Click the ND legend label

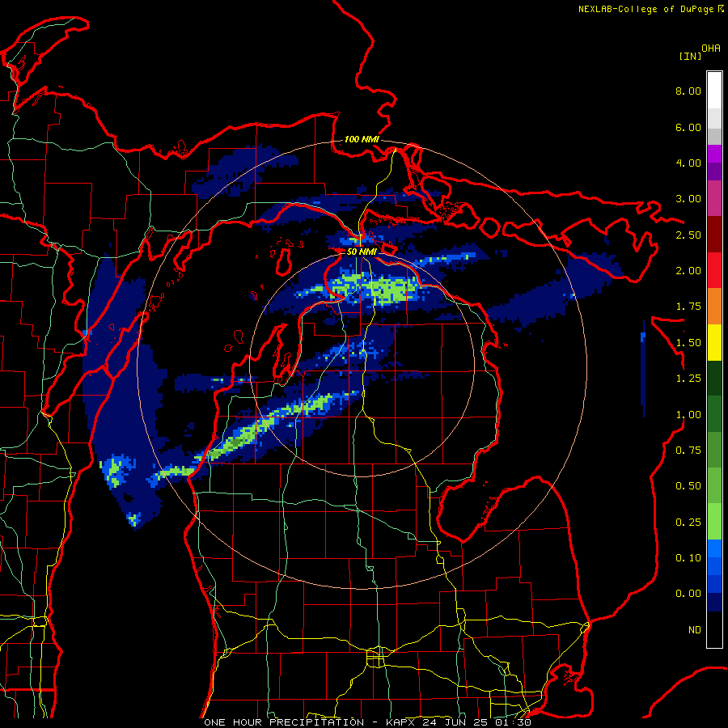tap(695, 630)
